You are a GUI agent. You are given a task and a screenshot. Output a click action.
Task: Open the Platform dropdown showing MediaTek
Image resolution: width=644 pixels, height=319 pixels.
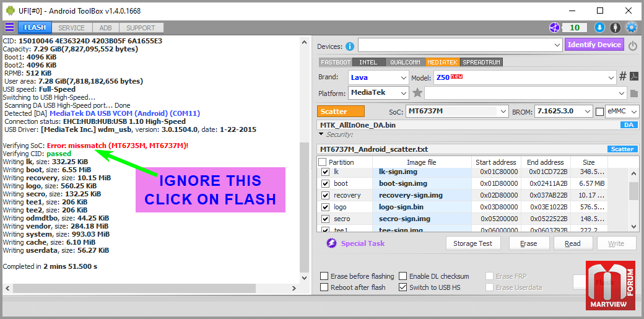378,93
